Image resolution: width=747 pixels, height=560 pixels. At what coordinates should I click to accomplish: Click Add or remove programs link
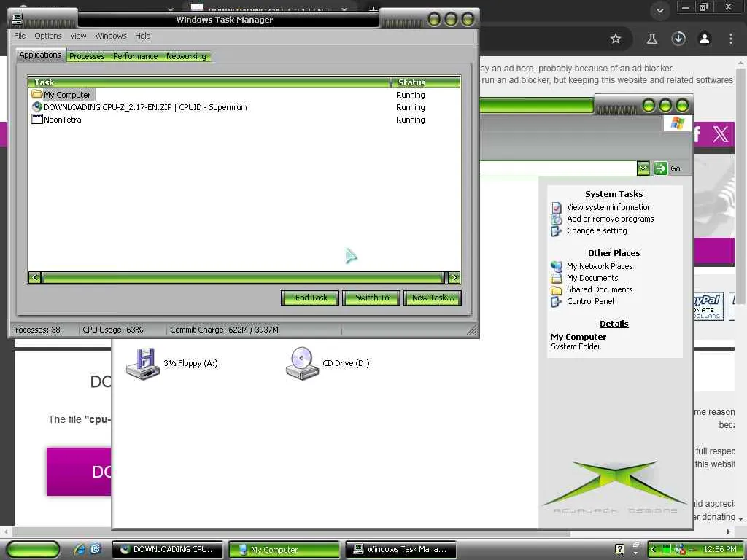point(610,219)
